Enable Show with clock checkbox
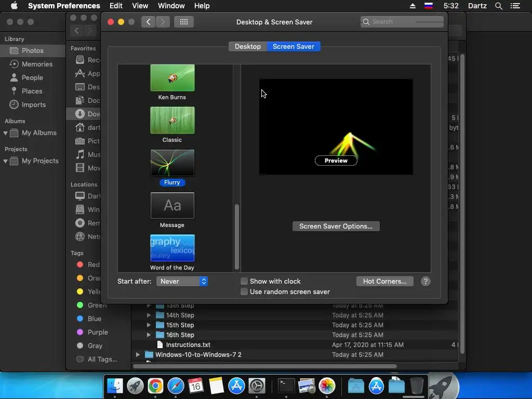Image resolution: width=532 pixels, height=399 pixels. 244,281
